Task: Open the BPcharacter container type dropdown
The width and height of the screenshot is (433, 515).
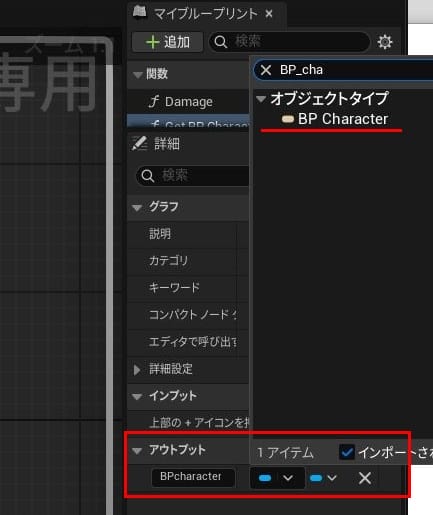Action: [323, 478]
